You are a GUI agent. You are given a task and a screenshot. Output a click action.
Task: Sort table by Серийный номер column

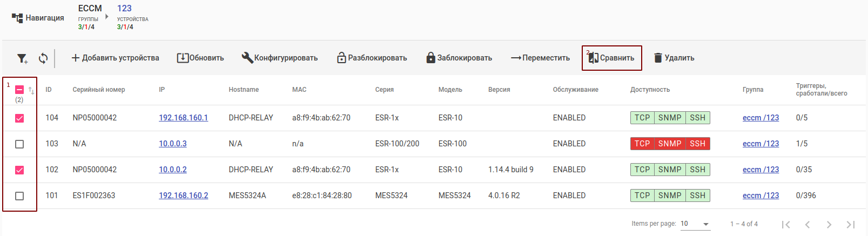coord(99,90)
